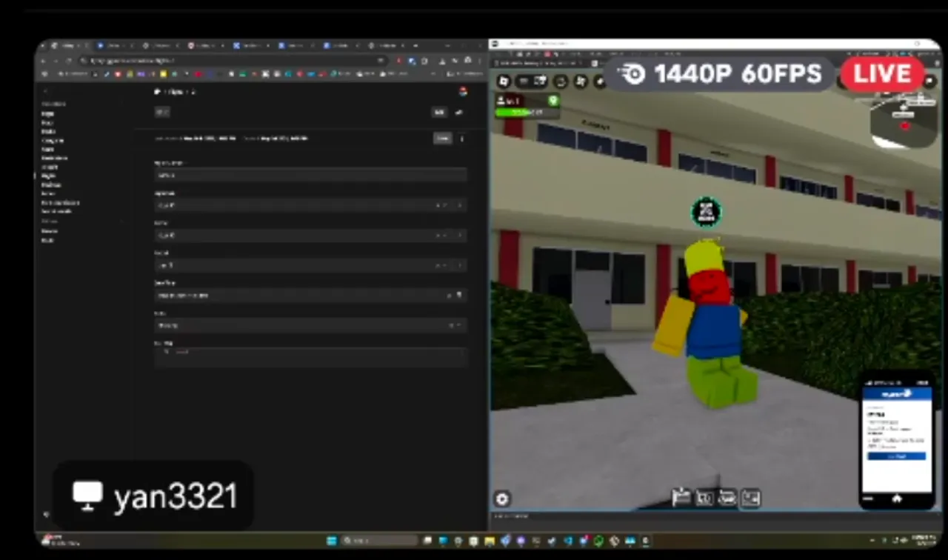Image resolution: width=948 pixels, height=560 pixels.
Task: Focus the text area at the bottom of the form
Action: click(310, 357)
